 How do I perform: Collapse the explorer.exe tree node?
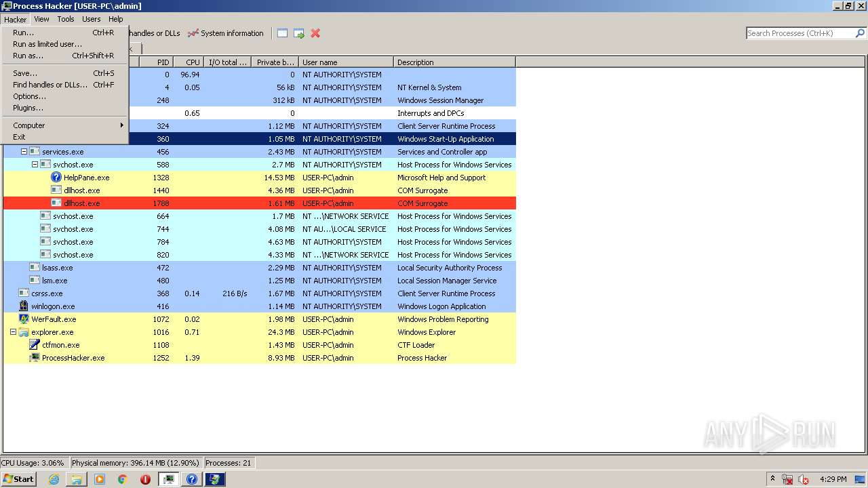click(13, 332)
